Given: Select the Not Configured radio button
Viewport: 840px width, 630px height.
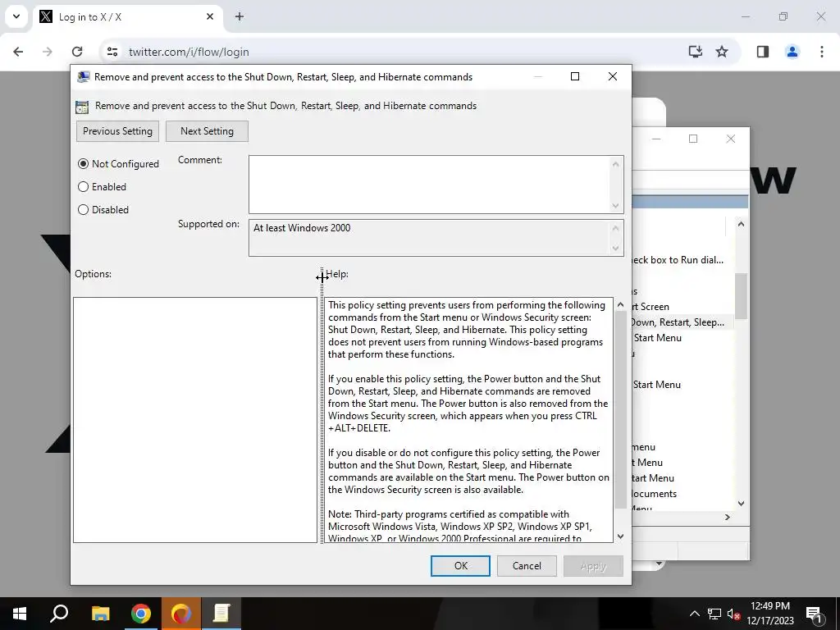Looking at the screenshot, I should (x=118, y=164).
